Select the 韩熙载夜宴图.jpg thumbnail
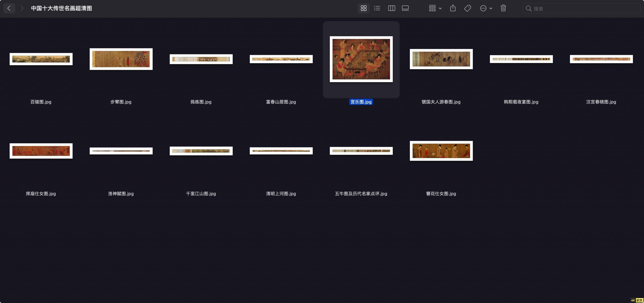Image resolution: width=644 pixels, height=303 pixels. pyautogui.click(x=521, y=59)
